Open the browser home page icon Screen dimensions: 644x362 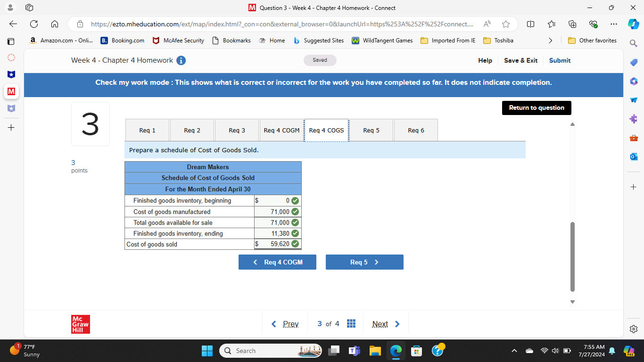click(55, 24)
